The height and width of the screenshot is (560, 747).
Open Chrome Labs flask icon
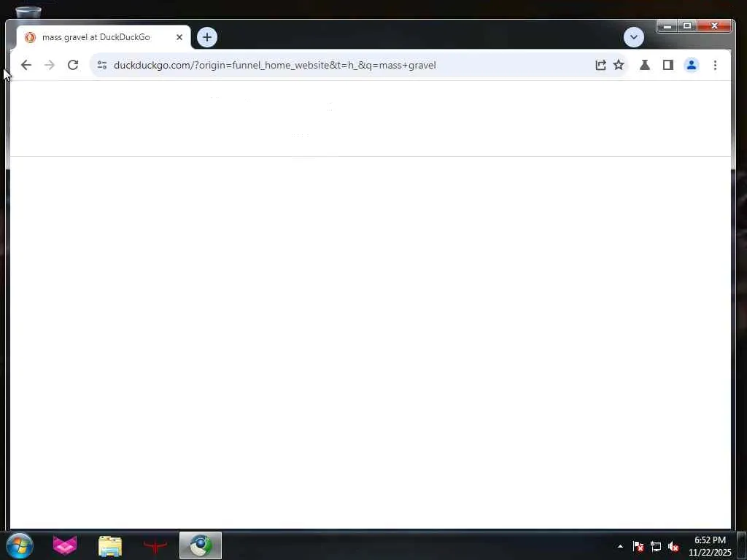(645, 65)
